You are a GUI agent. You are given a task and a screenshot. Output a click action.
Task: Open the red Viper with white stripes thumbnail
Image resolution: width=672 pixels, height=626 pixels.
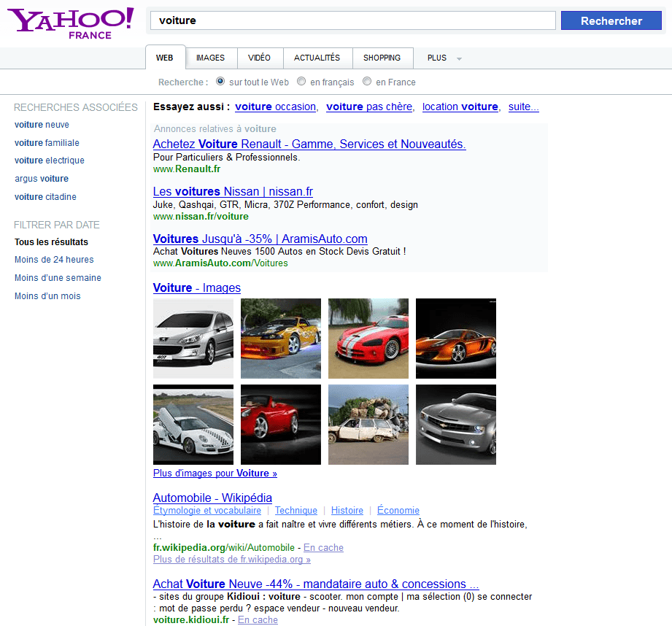click(x=368, y=339)
